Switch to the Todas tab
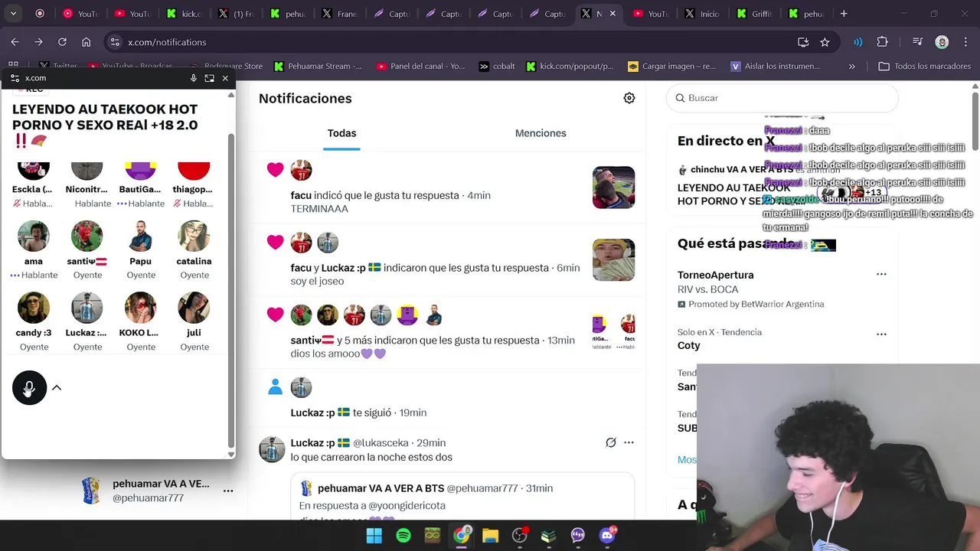The image size is (980, 551). pyautogui.click(x=341, y=133)
